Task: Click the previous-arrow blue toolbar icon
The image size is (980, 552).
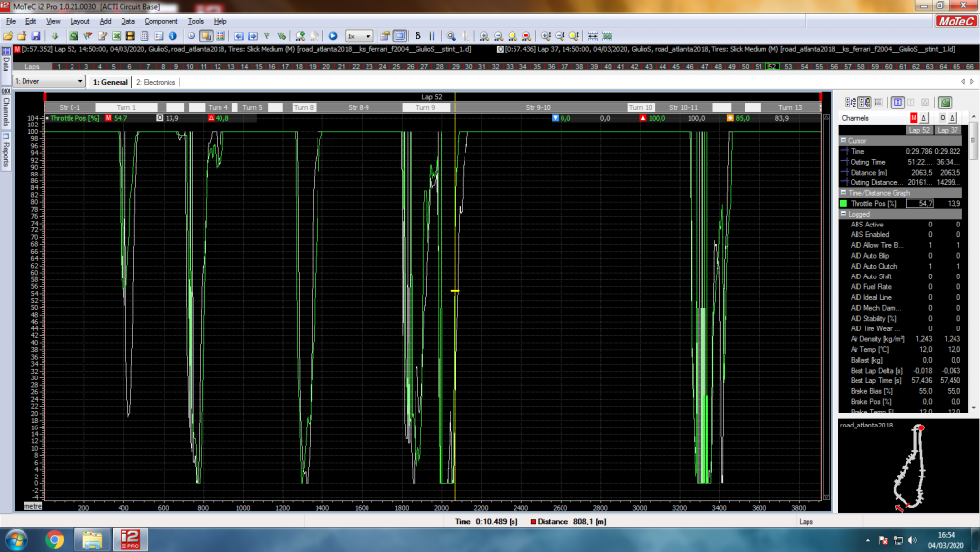Action: point(239,36)
